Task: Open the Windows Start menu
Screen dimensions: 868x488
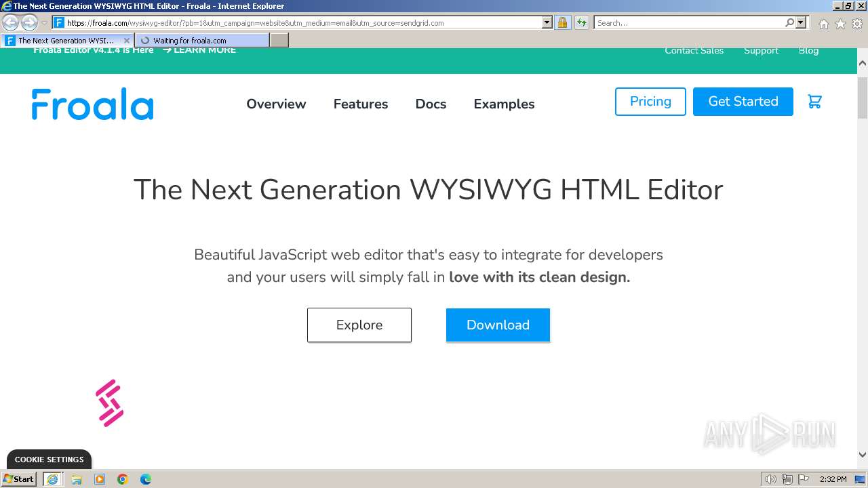Action: [19, 479]
